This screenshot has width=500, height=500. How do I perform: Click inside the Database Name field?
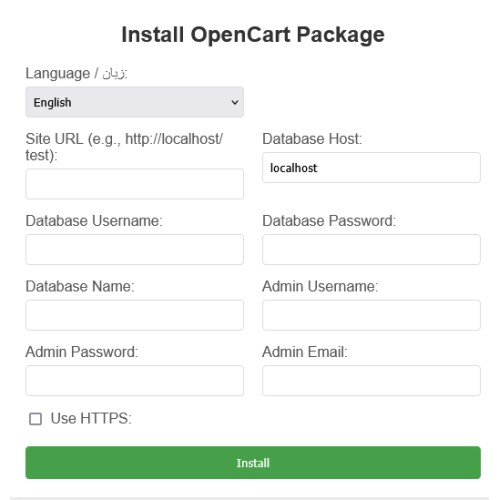tap(134, 315)
